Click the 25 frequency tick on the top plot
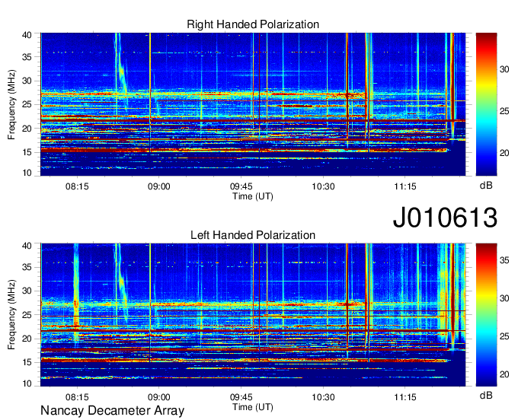The width and height of the screenshot is (518, 420). coord(27,104)
